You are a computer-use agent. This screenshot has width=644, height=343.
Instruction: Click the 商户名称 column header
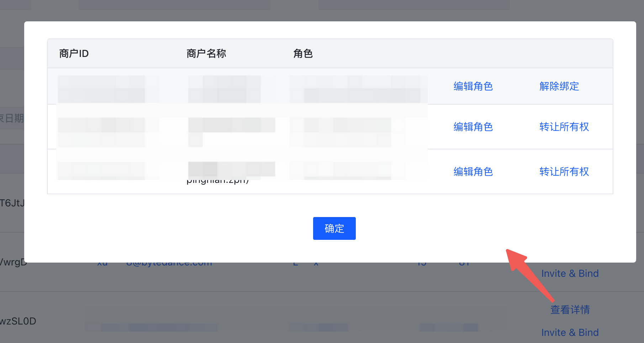tap(206, 54)
